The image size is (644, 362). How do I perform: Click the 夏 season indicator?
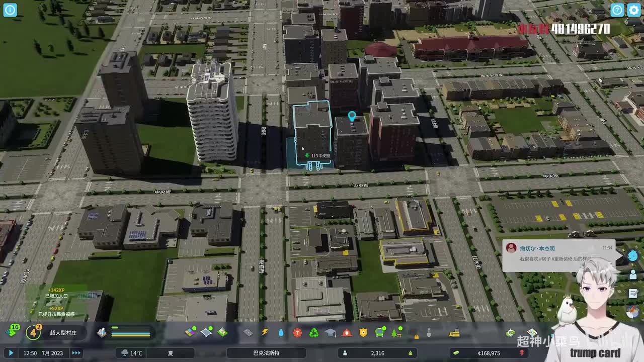(x=171, y=353)
